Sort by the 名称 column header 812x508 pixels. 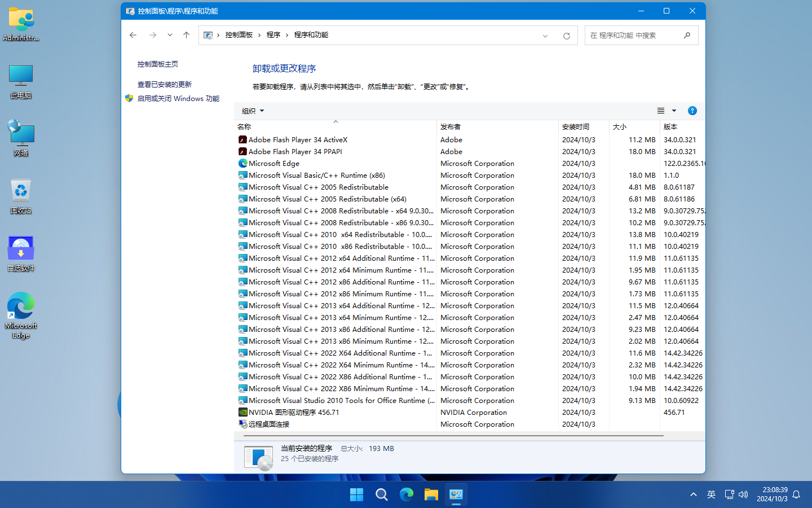(335, 126)
